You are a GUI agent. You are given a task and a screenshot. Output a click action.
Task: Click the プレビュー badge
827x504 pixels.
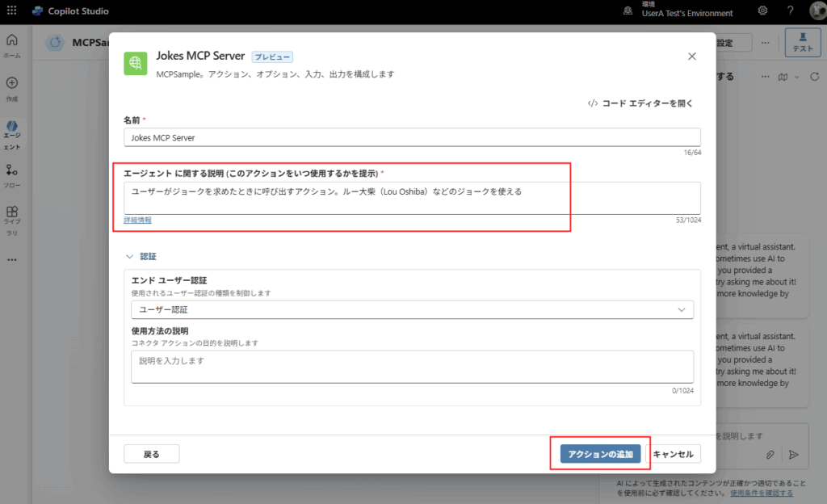click(x=272, y=57)
